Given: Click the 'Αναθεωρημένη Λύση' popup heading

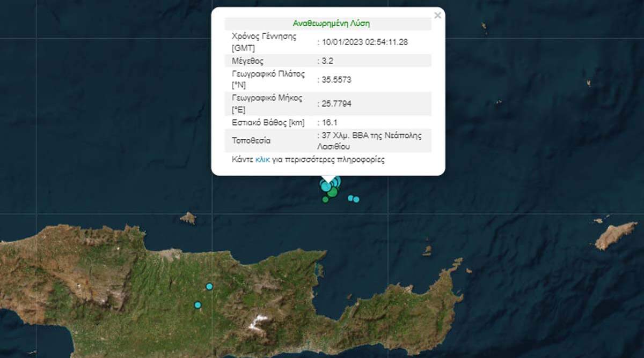Looking at the screenshot, I should tap(331, 24).
